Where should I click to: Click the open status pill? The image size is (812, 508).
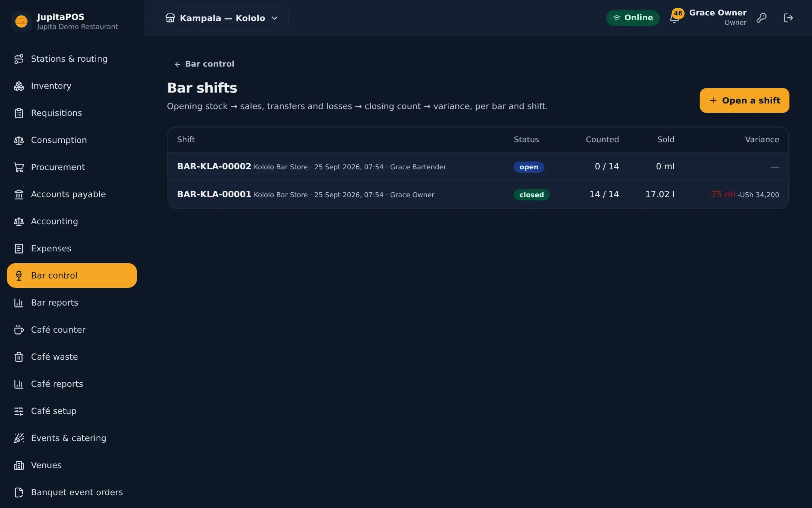(x=529, y=167)
